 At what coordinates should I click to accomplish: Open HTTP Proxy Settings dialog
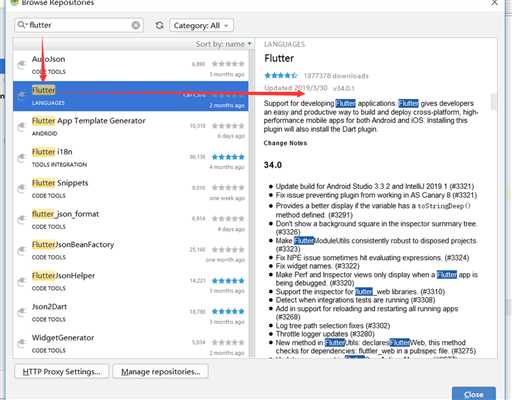62,372
